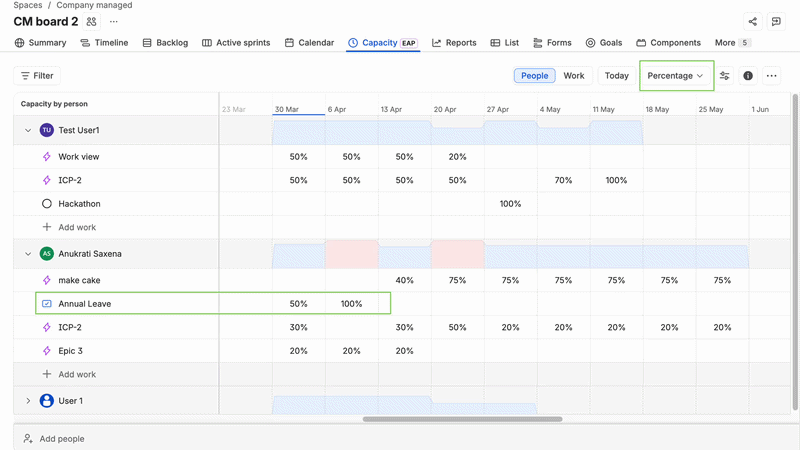The width and height of the screenshot is (800, 450).
Task: Open the Calendar tab
Action: pos(309,43)
